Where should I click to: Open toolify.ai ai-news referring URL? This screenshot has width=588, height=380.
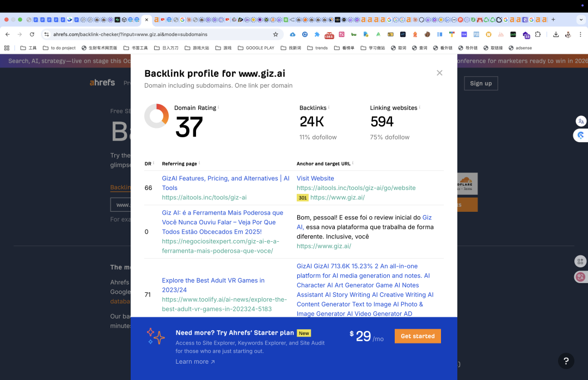[x=224, y=304]
